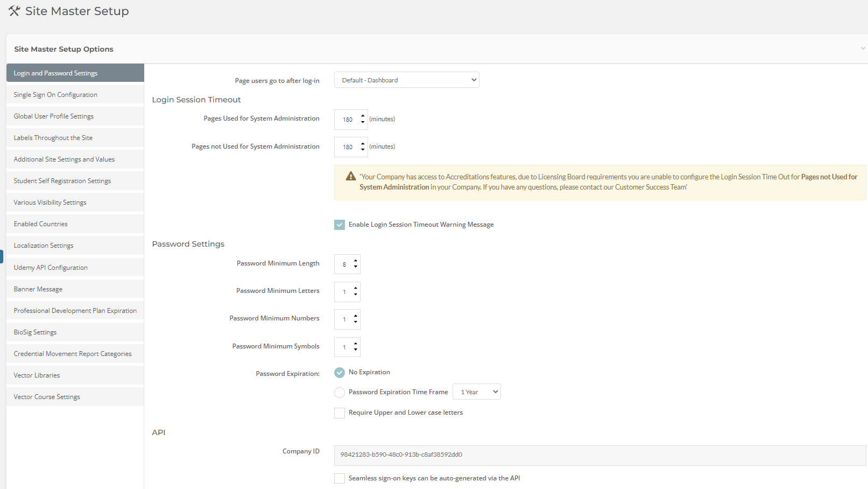Open Vector Course Settings
This screenshot has width=868, height=489.
point(46,396)
